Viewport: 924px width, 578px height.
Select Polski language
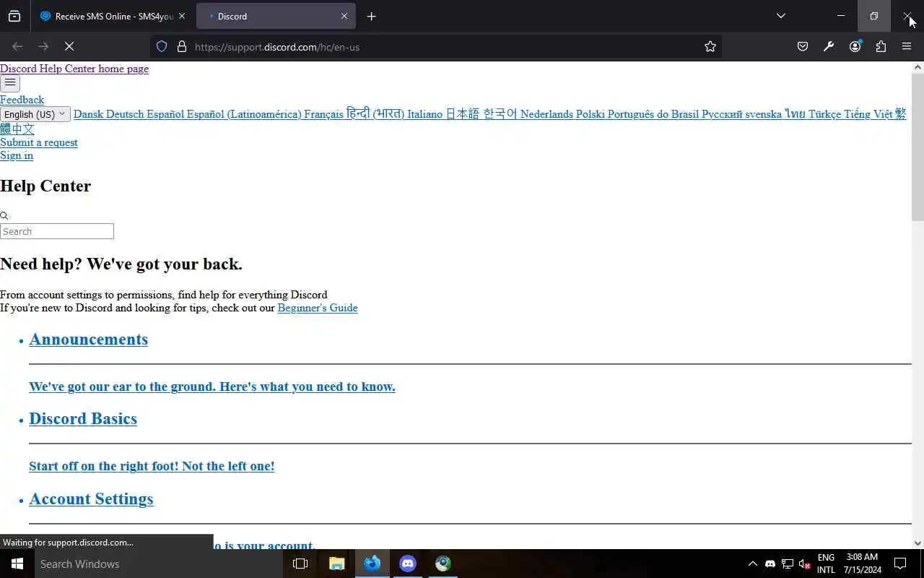[590, 114]
